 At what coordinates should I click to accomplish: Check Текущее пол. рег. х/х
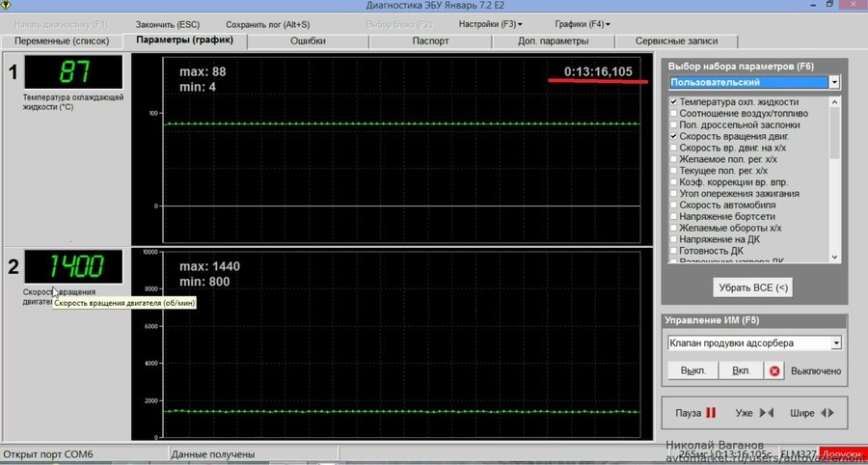pyautogui.click(x=674, y=171)
